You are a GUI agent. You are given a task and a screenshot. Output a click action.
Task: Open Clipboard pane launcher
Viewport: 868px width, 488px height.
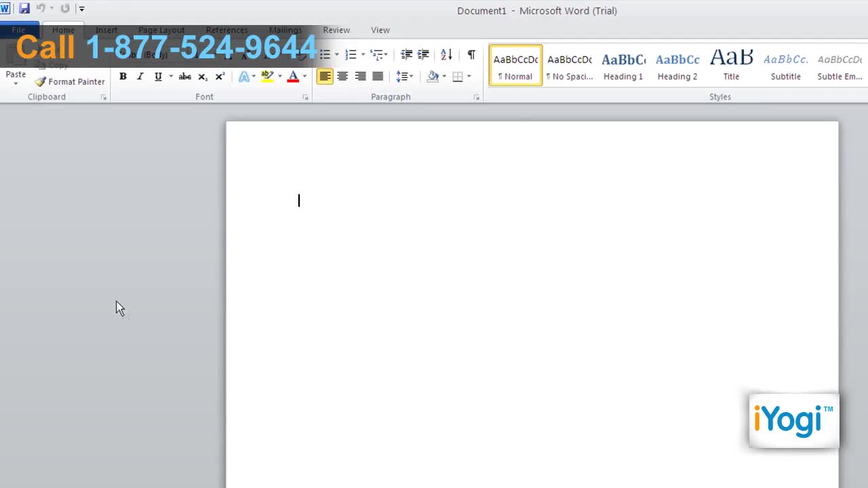pos(104,98)
